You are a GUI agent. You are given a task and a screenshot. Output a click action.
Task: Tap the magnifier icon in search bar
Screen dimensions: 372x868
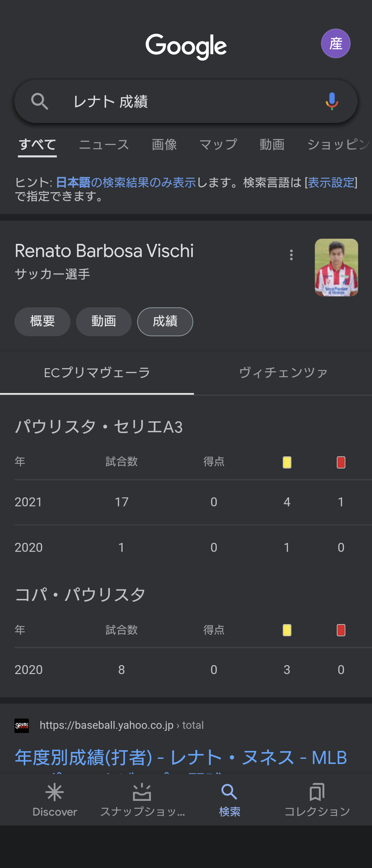point(40,102)
